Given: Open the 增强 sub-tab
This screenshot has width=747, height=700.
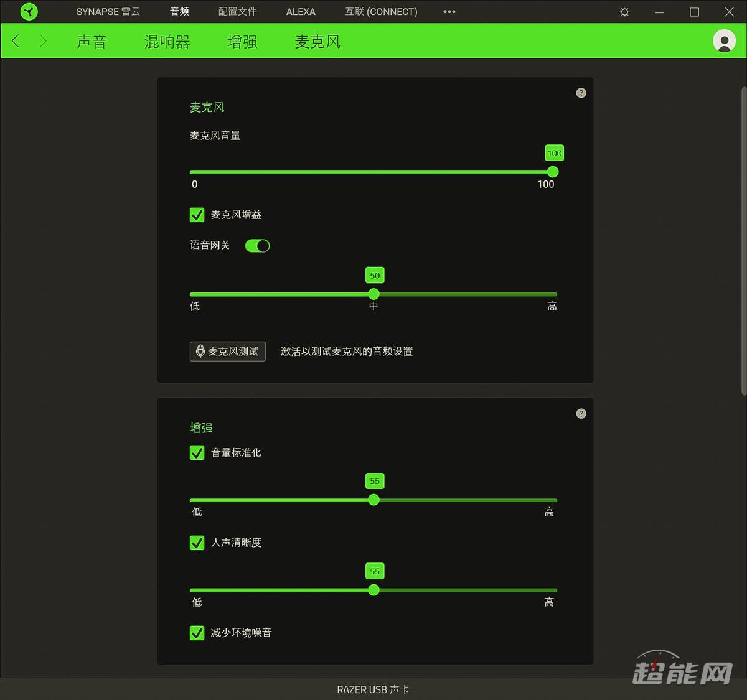Looking at the screenshot, I should pos(242,42).
